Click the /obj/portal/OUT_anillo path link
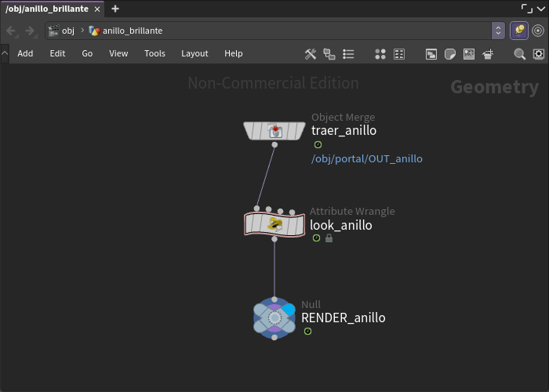Screen dimensions: 549x392 click(x=366, y=159)
